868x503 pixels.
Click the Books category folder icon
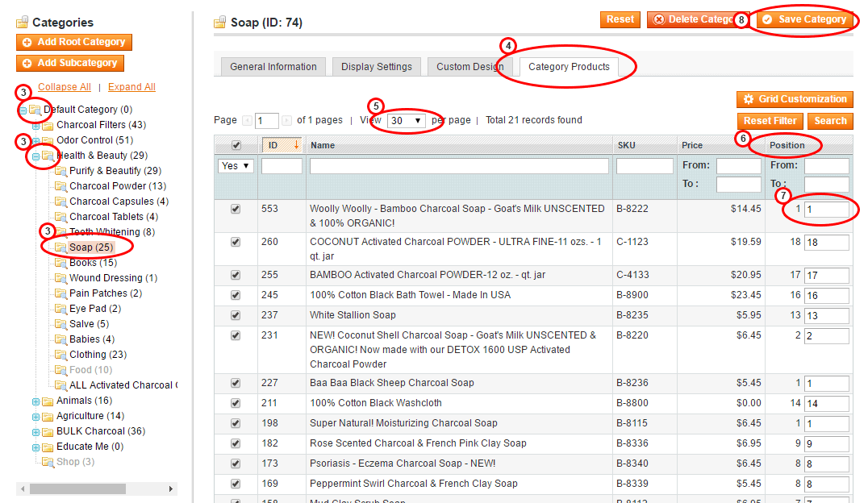click(61, 263)
